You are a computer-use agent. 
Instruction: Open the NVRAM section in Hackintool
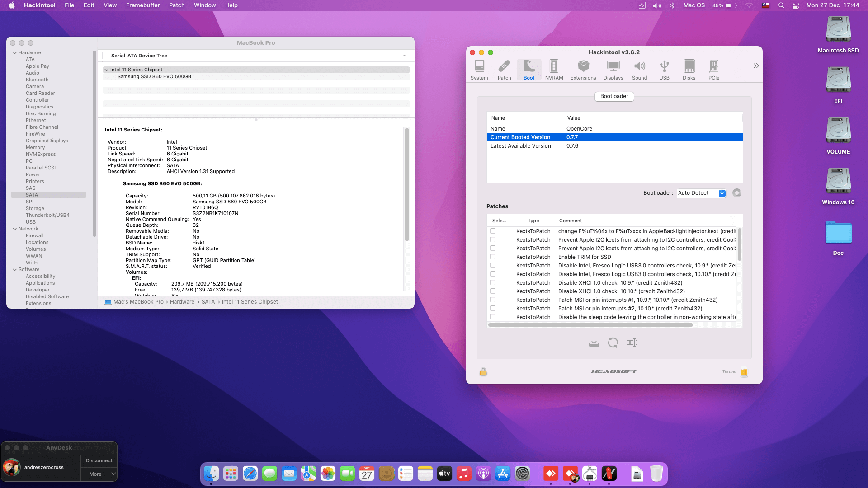pos(554,70)
